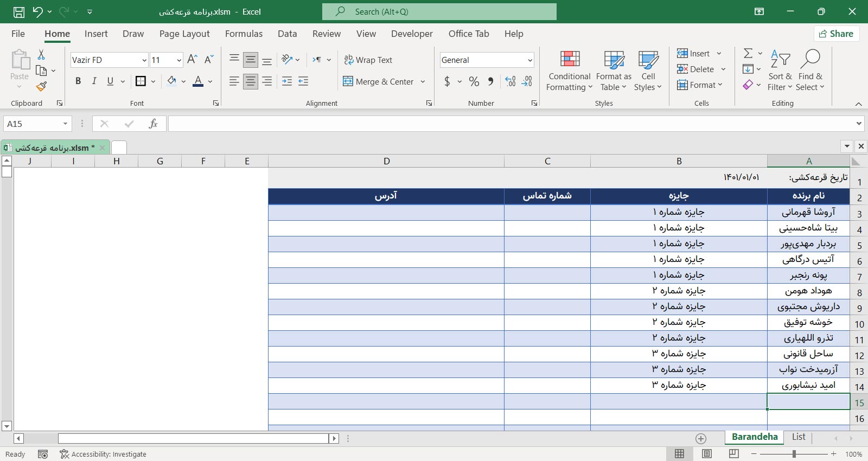This screenshot has width=868, height=461.
Task: Open Format as Table gallery
Action: point(614,71)
